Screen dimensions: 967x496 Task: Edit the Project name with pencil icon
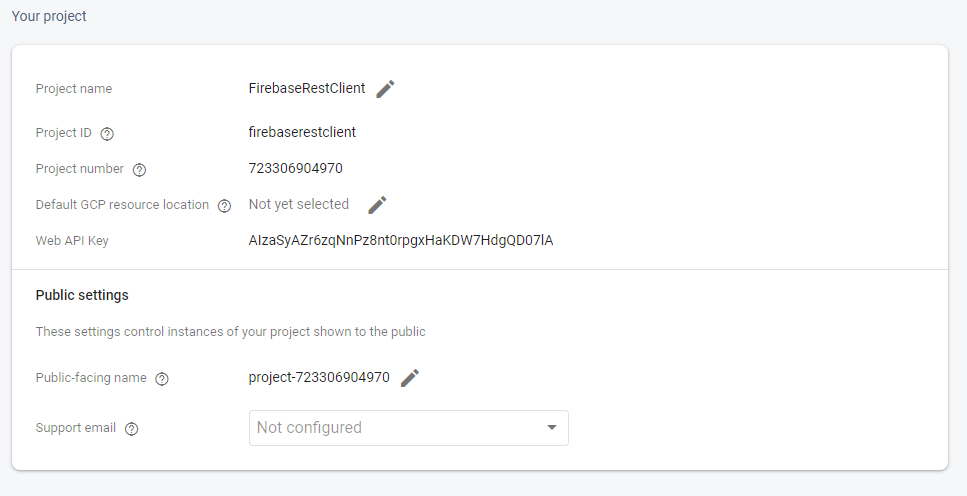[x=385, y=89]
